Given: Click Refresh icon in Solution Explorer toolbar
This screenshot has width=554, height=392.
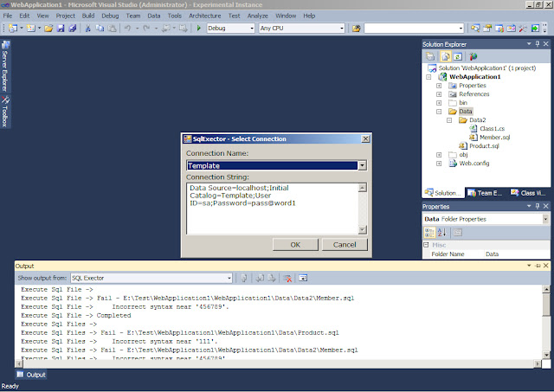Looking at the screenshot, I should pos(458,56).
